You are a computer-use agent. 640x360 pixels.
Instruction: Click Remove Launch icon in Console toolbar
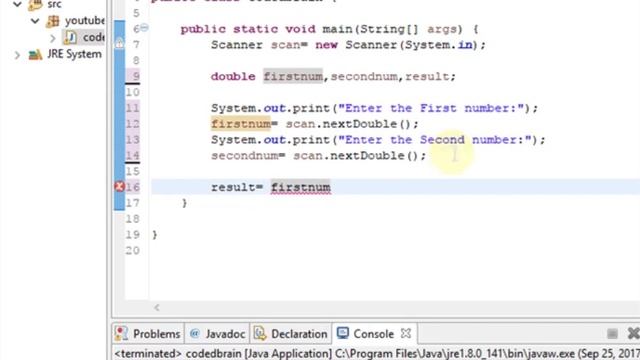coord(633,333)
